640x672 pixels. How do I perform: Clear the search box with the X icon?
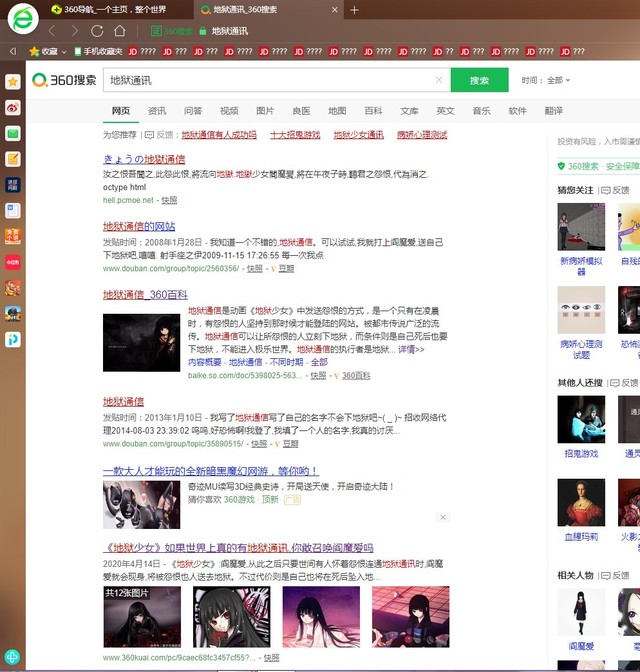[x=438, y=80]
